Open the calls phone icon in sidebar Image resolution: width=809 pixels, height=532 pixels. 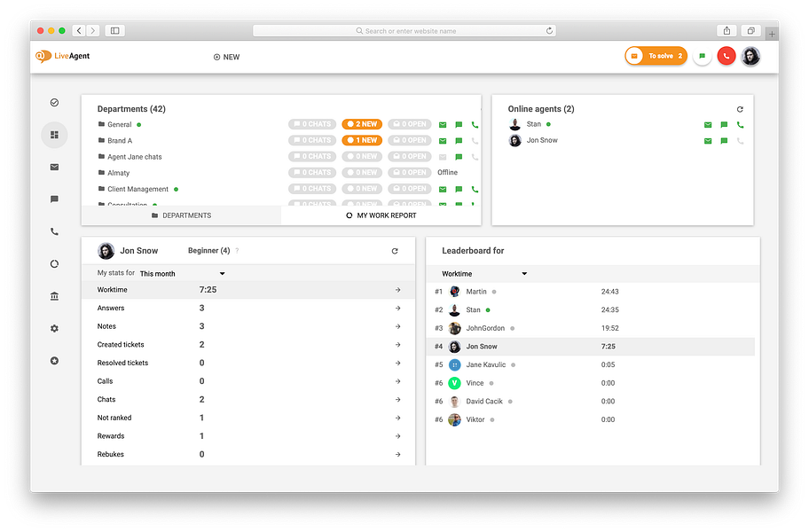(54, 231)
